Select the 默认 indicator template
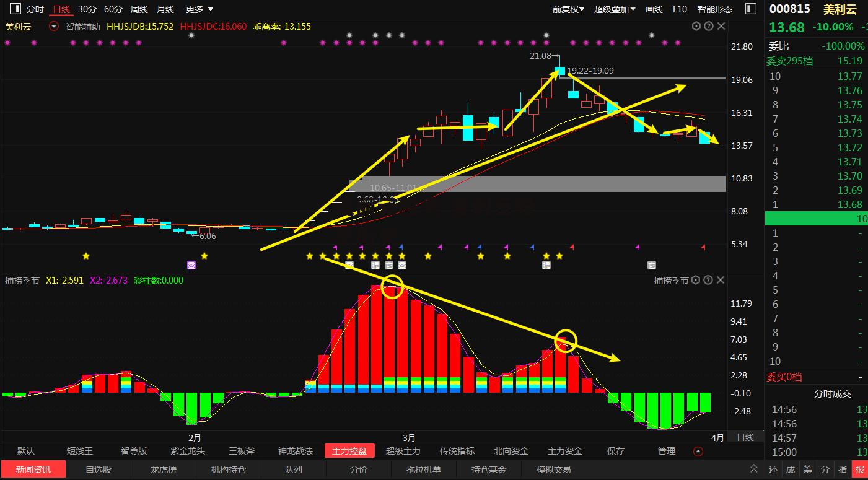This screenshot has height=480, width=868. pos(26,451)
